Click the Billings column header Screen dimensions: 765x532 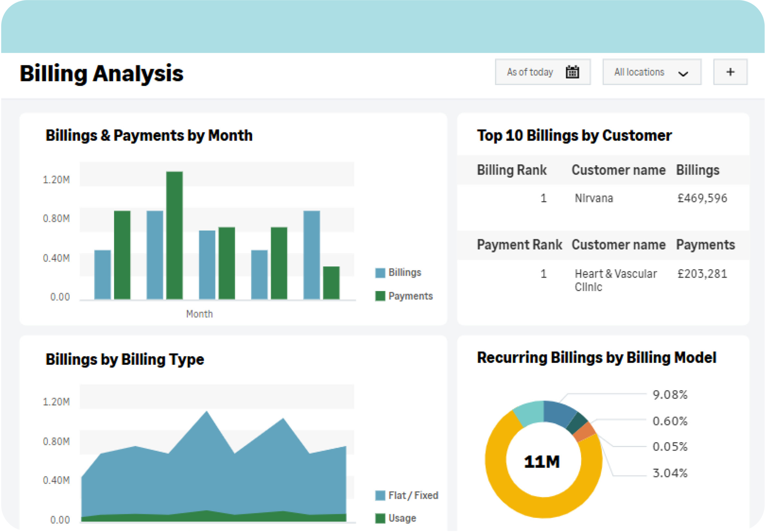[x=698, y=170]
